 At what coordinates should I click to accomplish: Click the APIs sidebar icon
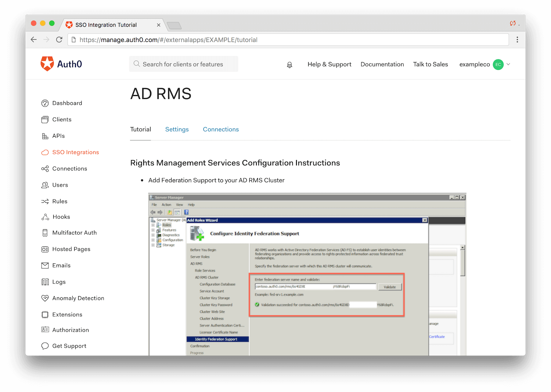45,136
